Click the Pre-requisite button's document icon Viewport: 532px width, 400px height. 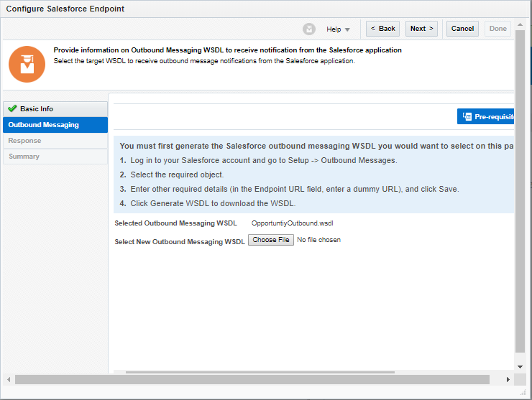tap(467, 116)
